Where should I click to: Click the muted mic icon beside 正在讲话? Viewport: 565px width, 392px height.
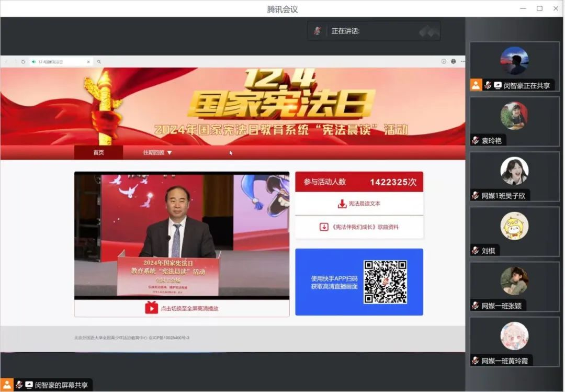point(317,31)
